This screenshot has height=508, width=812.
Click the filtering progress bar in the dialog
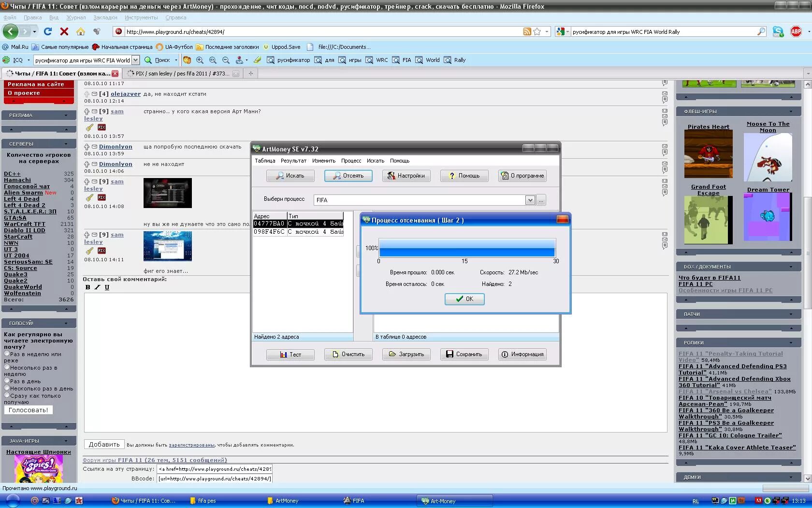[467, 248]
